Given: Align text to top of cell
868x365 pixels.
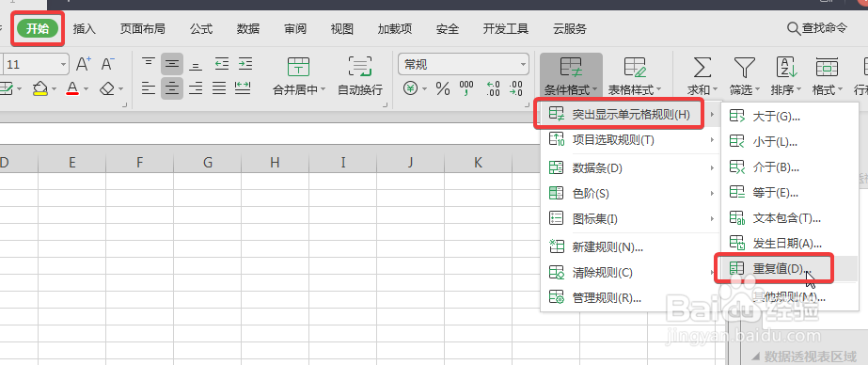Looking at the screenshot, I should (x=149, y=64).
